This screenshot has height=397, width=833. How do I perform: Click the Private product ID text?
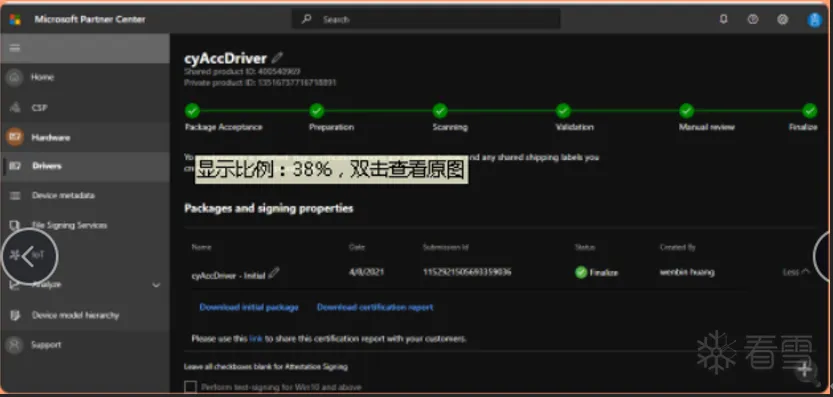(x=260, y=83)
